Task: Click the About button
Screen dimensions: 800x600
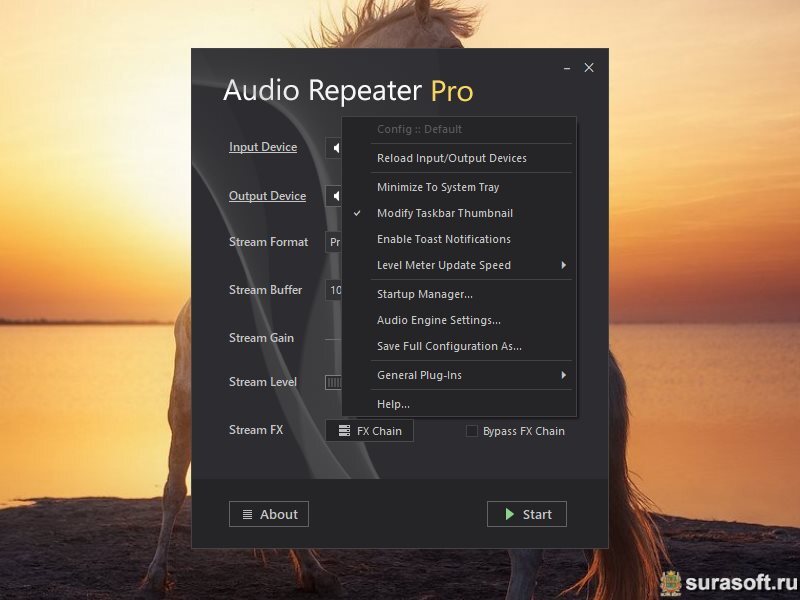Action: point(269,514)
